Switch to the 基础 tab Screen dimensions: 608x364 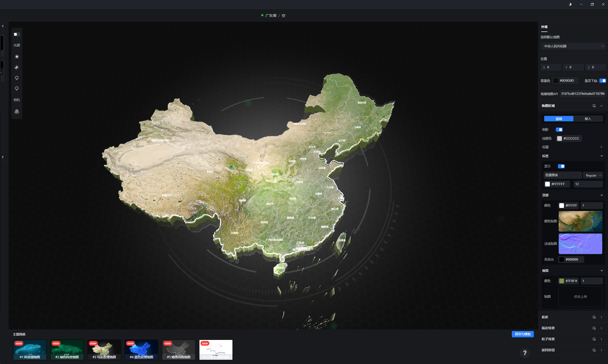[x=559, y=119]
